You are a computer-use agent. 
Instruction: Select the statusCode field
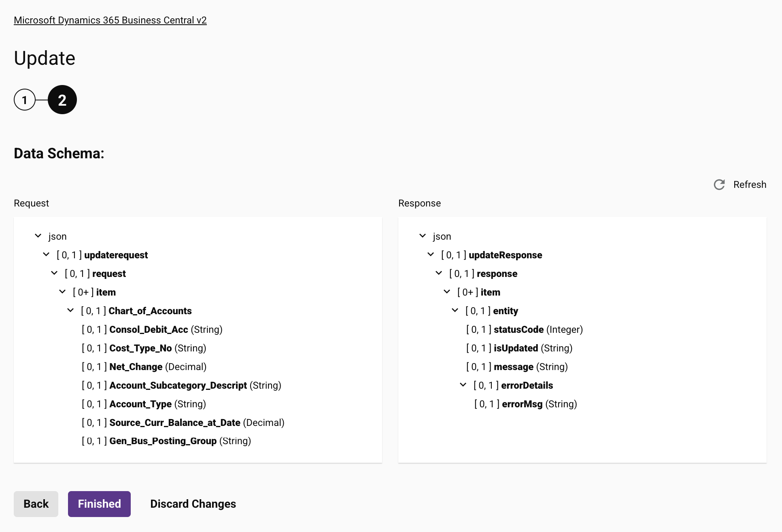click(525, 330)
